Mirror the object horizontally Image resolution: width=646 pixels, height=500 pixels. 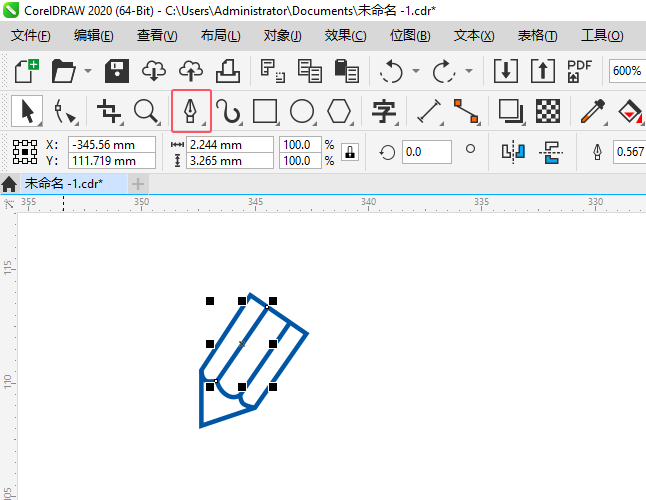[x=513, y=152]
